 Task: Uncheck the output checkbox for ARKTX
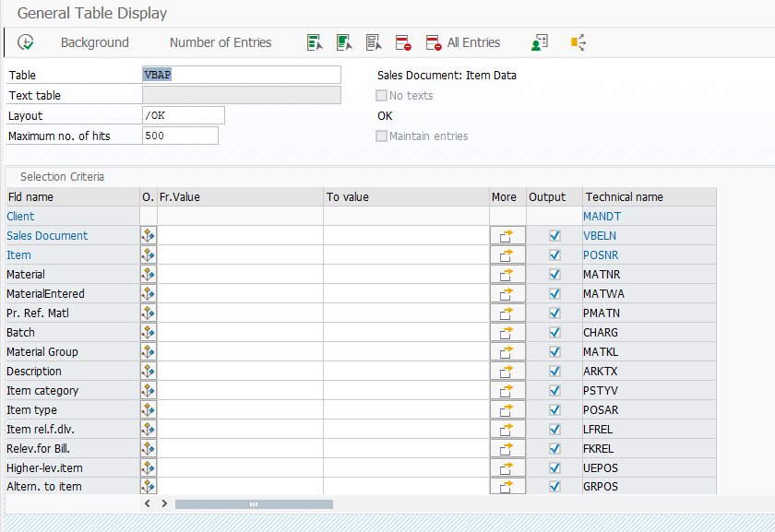554,371
